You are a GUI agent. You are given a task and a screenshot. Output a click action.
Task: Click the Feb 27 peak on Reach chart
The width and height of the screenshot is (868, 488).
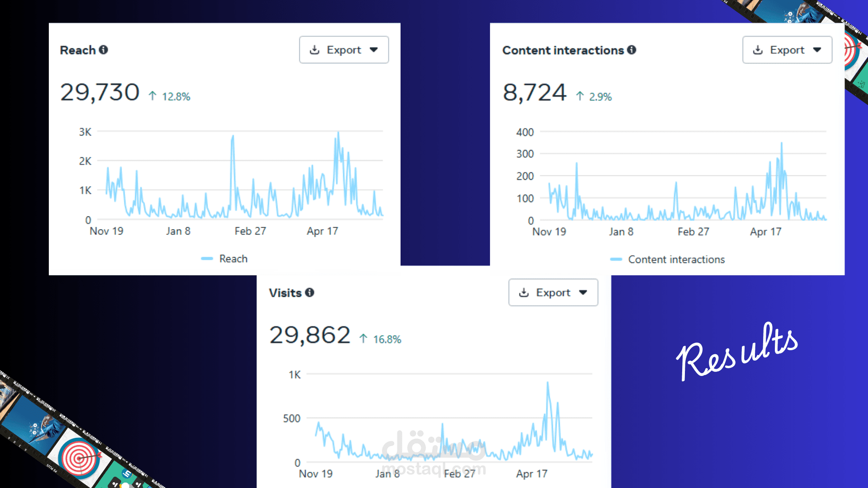pyautogui.click(x=233, y=136)
